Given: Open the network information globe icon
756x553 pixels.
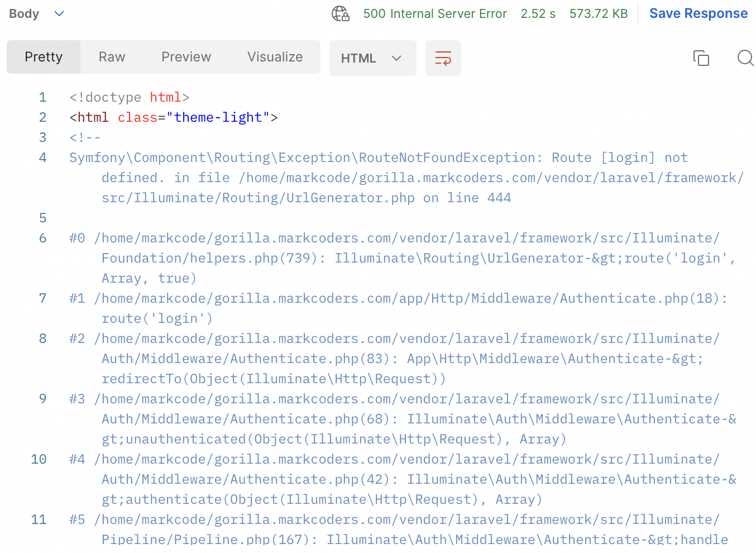Looking at the screenshot, I should pyautogui.click(x=340, y=13).
